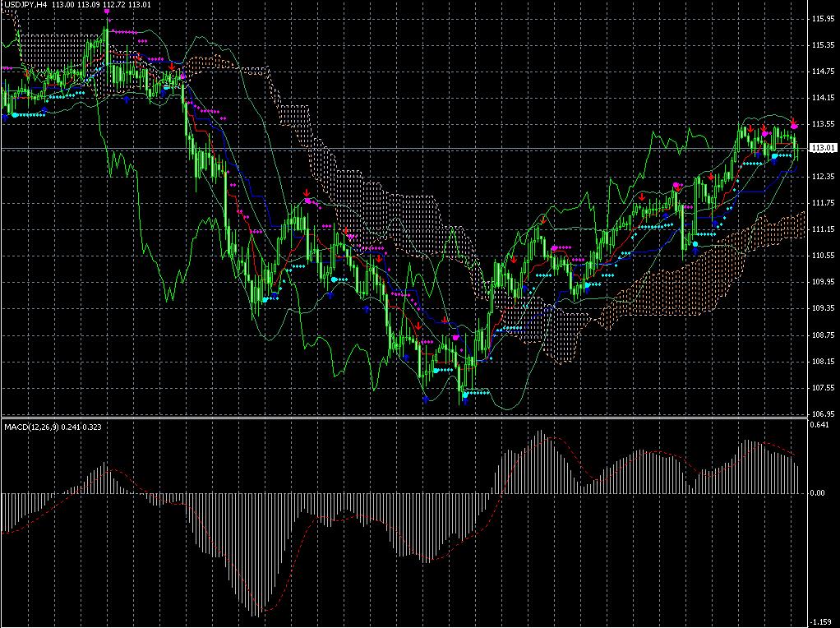Click the magenta up-arrow signal above the highest peak
The height and width of the screenshot is (628, 840).
coord(107,12)
